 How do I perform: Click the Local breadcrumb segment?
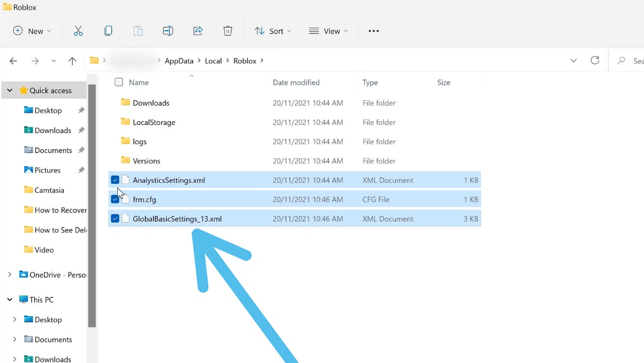click(213, 61)
